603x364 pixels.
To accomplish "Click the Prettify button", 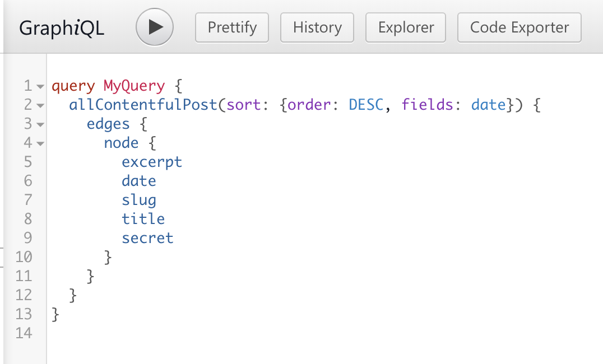I will pyautogui.click(x=232, y=27).
